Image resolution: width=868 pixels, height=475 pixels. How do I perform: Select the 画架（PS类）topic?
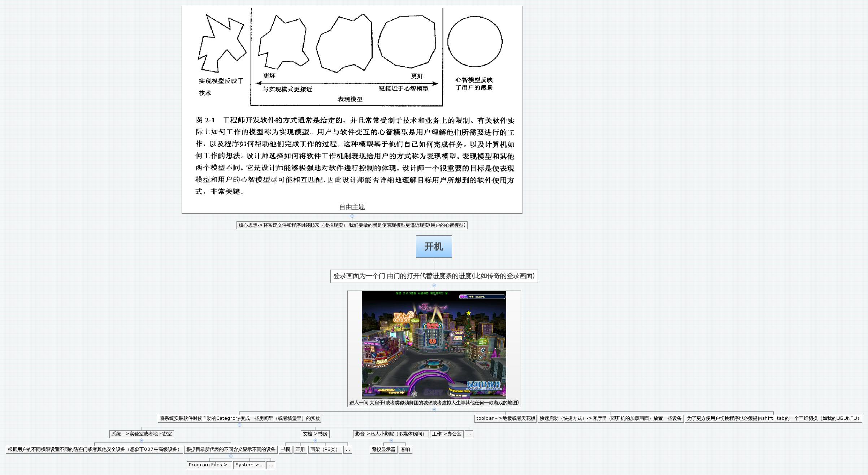click(325, 449)
